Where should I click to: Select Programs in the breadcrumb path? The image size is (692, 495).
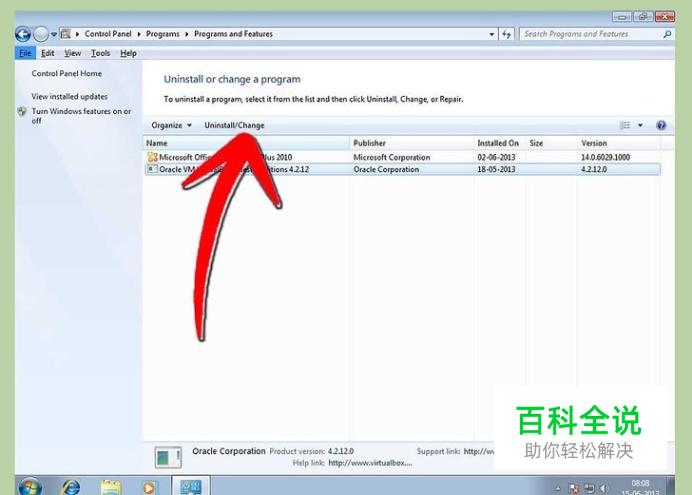pyautogui.click(x=162, y=34)
